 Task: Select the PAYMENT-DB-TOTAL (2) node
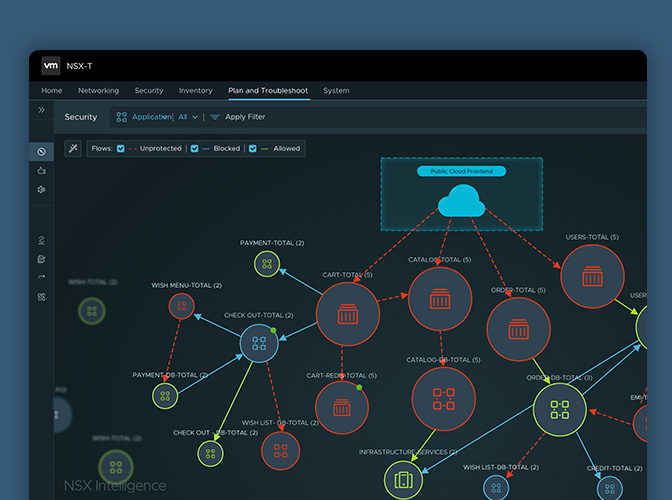[165, 396]
